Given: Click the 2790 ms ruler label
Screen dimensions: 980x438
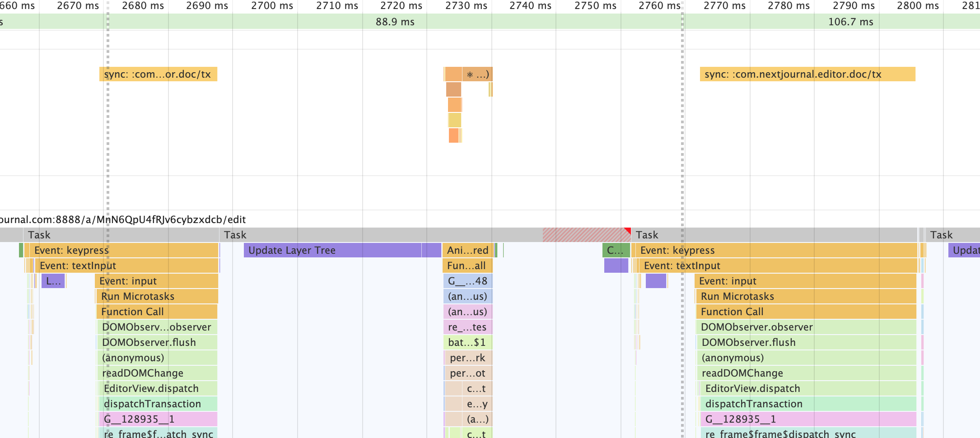Looking at the screenshot, I should coord(854,6).
